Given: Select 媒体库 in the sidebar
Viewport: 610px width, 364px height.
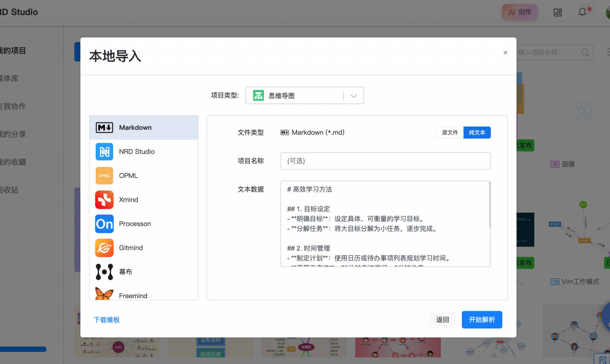Looking at the screenshot, I should coord(12,78).
